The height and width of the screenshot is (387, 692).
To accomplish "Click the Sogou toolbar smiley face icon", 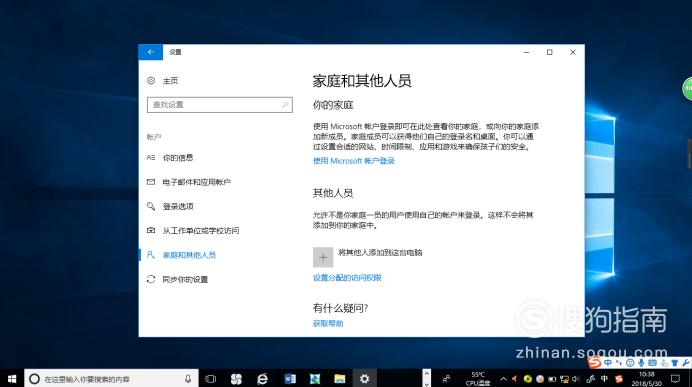I will (630, 363).
